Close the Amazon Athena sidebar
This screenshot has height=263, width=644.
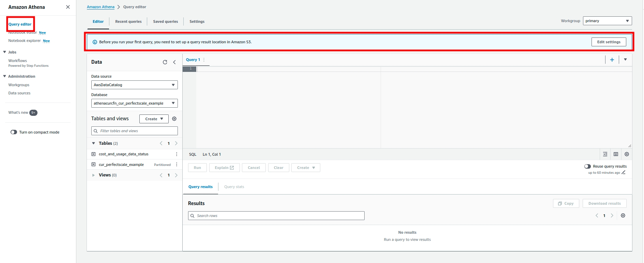[x=68, y=7]
